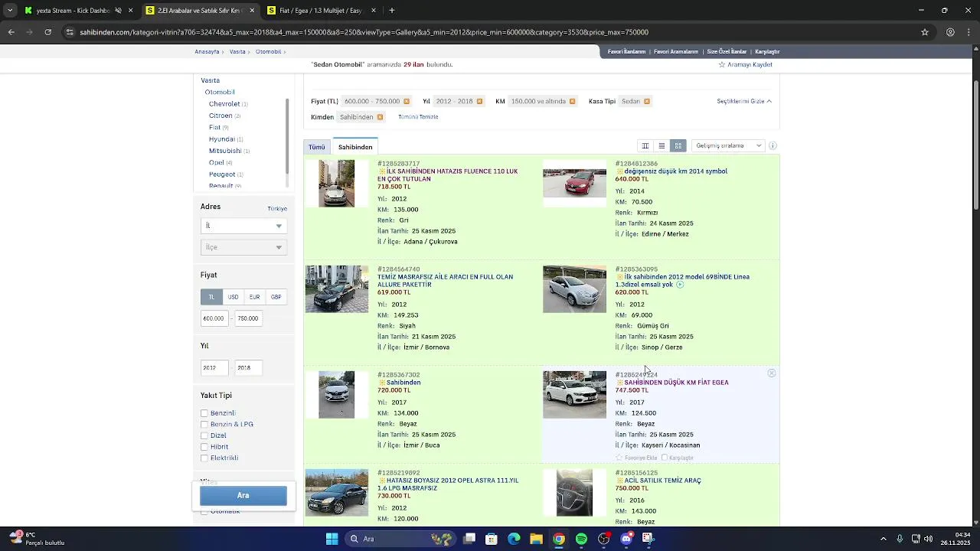This screenshot has height=551, width=980.
Task: Switch to the Sahibinden tab
Action: click(355, 147)
